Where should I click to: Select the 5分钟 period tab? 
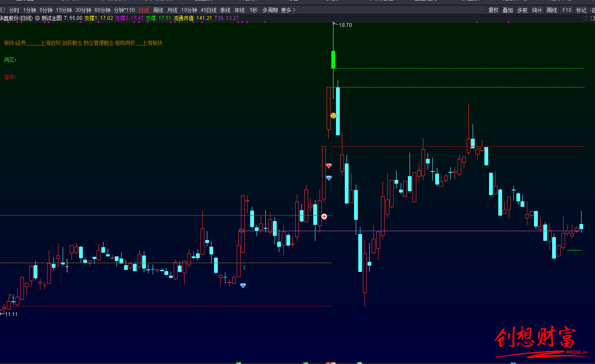46,10
